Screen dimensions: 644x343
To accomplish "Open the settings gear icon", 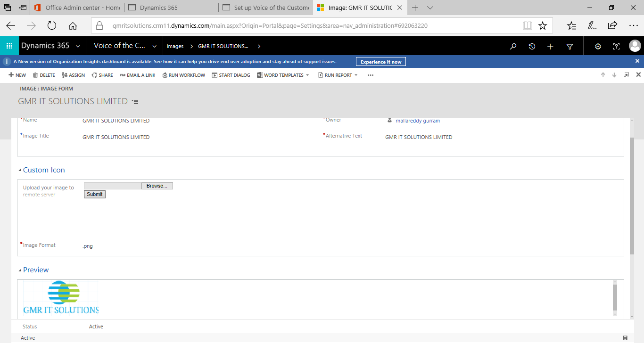I will pyautogui.click(x=598, y=46).
